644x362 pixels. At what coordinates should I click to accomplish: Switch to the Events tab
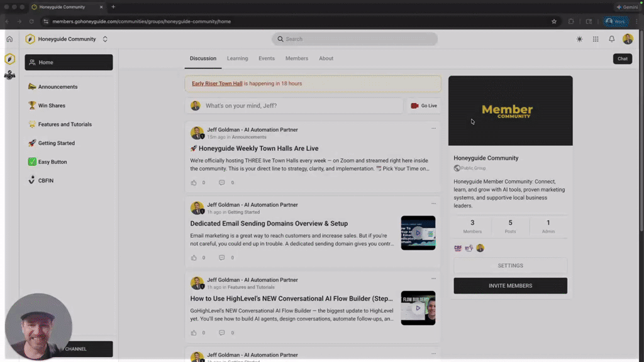[267, 58]
